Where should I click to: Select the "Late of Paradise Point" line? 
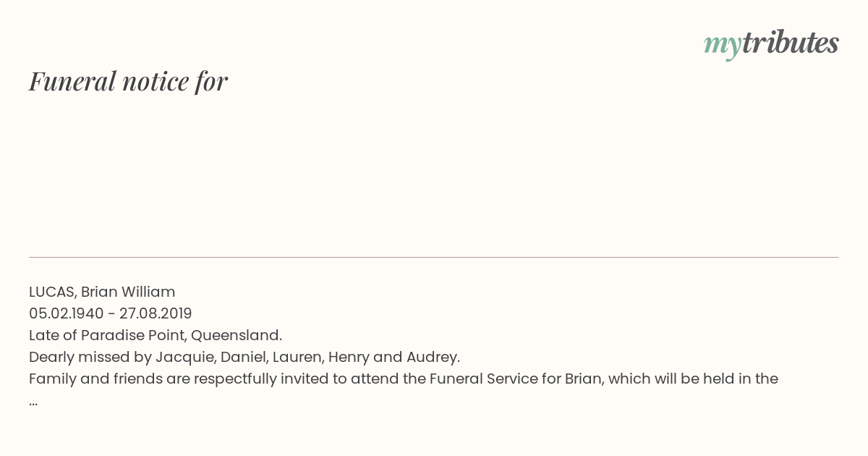(x=156, y=335)
